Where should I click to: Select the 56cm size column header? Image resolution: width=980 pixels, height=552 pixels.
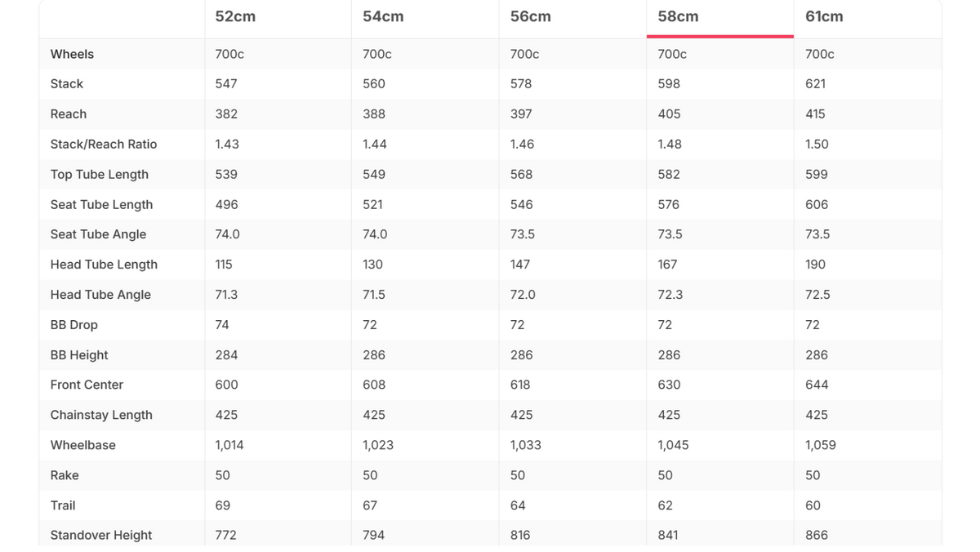pos(530,16)
